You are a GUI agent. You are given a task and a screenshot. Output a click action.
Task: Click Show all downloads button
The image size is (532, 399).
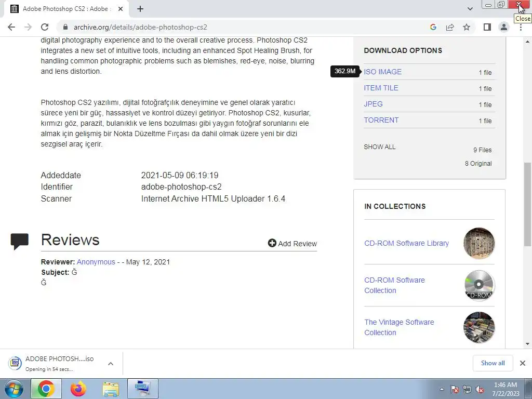(x=493, y=363)
